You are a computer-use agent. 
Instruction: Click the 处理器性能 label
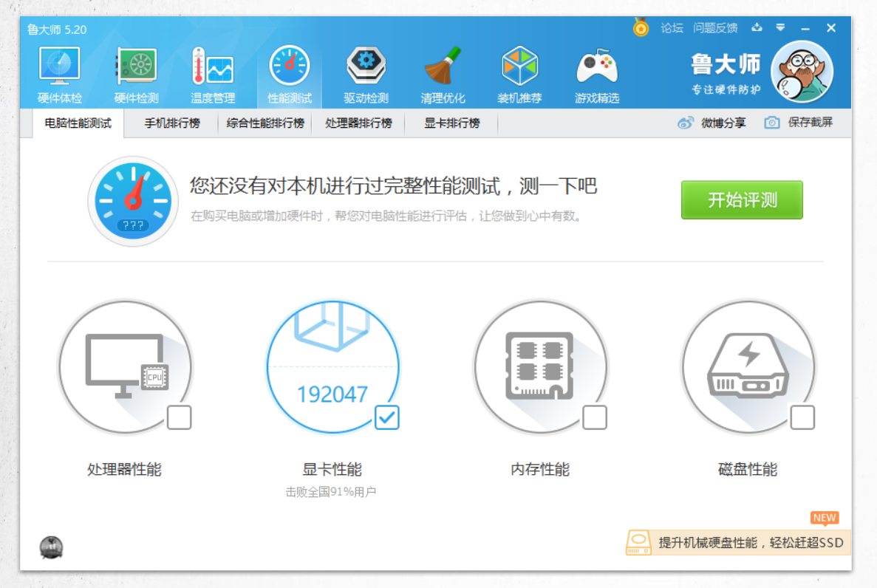click(x=124, y=469)
